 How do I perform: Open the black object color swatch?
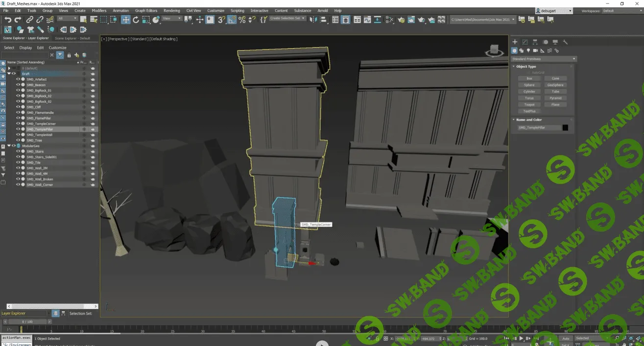pos(565,127)
